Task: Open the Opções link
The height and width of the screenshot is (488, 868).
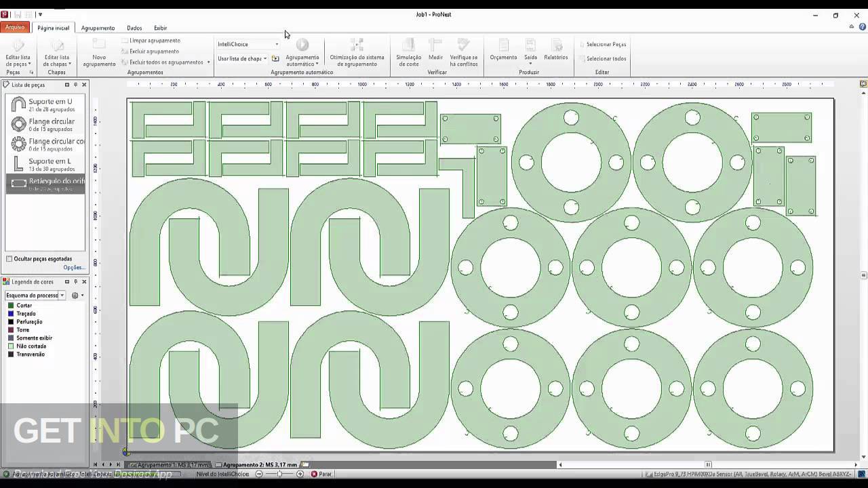Action: point(74,268)
